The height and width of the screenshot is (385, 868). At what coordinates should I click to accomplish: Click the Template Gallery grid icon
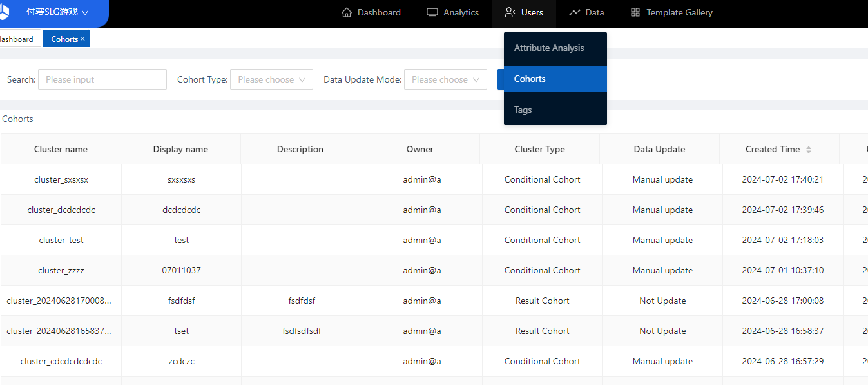coord(635,12)
